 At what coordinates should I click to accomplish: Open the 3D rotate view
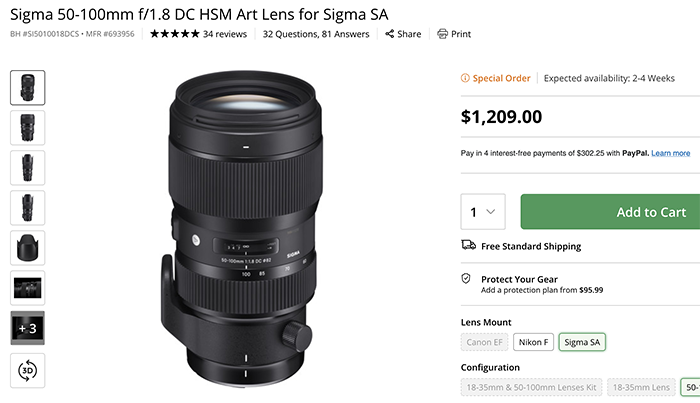28,371
